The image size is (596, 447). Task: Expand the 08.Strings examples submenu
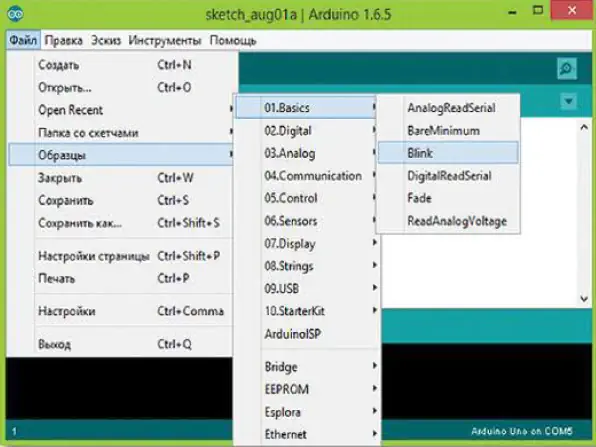[x=306, y=266]
